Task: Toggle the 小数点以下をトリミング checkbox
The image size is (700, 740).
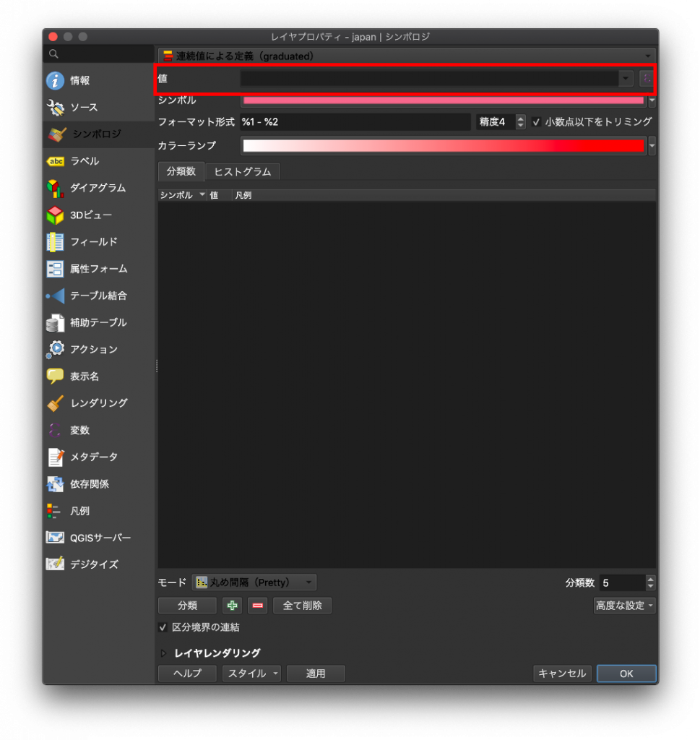Action: pyautogui.click(x=536, y=122)
